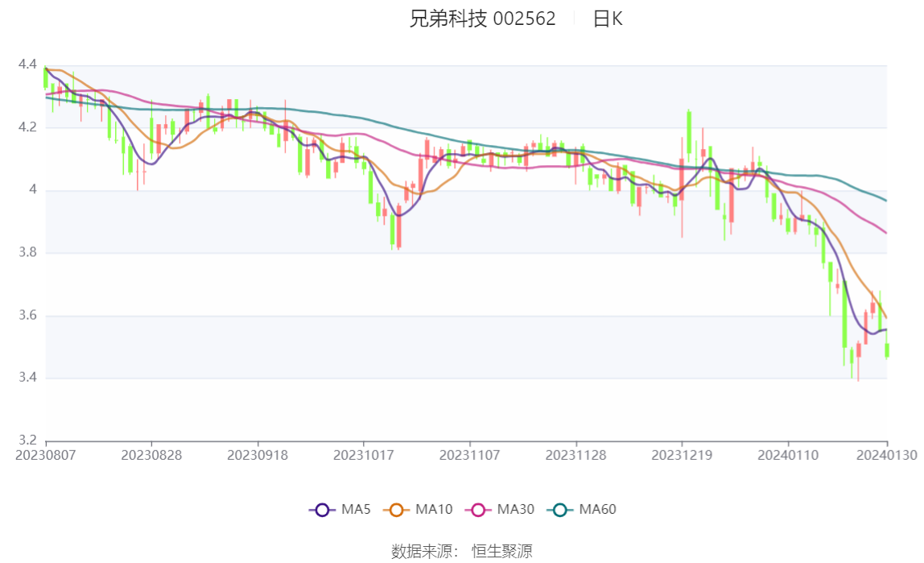Click the purple MA5 legend circle icon
The image size is (924, 563).
point(322,510)
